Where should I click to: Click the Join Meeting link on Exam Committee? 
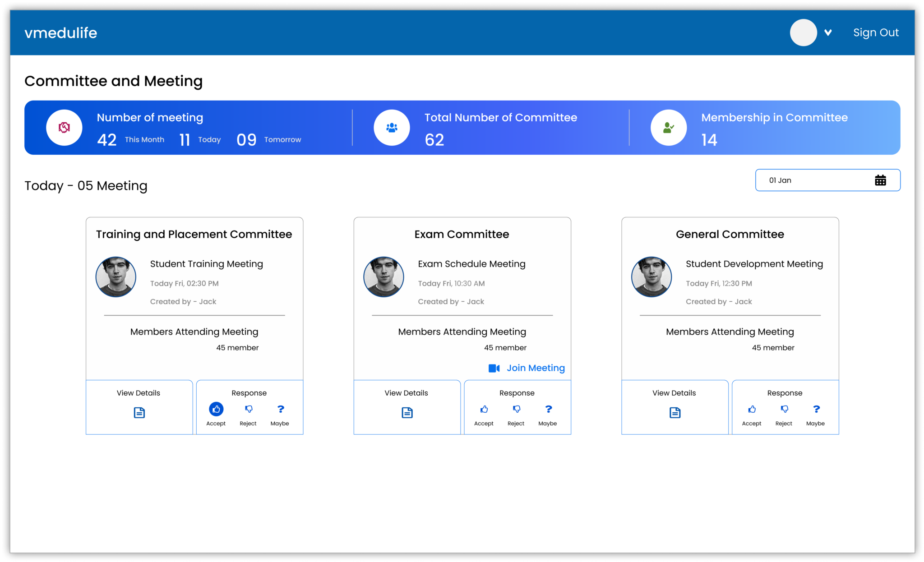536,368
